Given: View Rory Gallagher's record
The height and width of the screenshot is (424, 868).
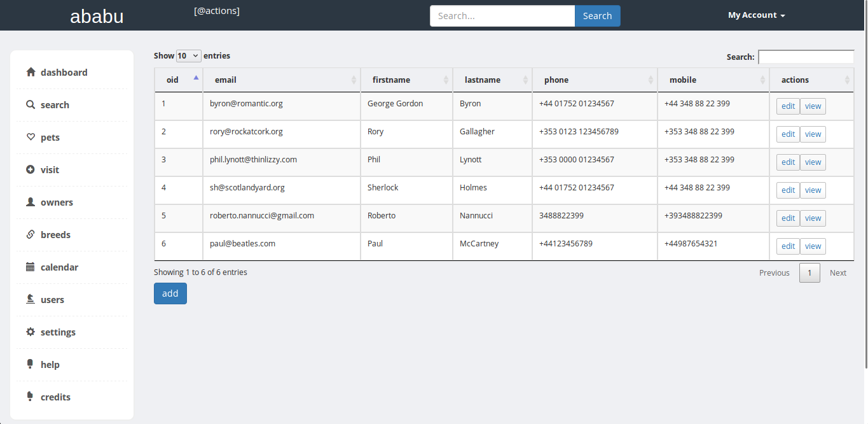Looking at the screenshot, I should coord(813,134).
